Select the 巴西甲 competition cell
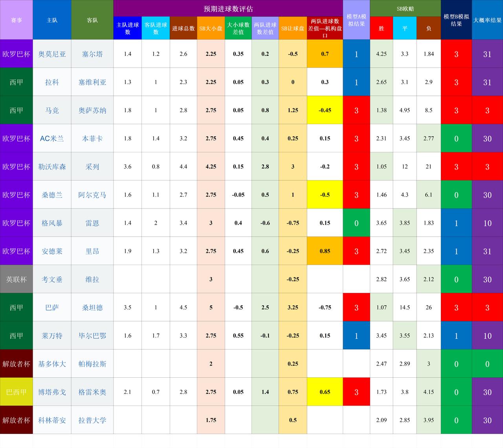Image resolution: width=503 pixels, height=448 pixels. [17, 392]
